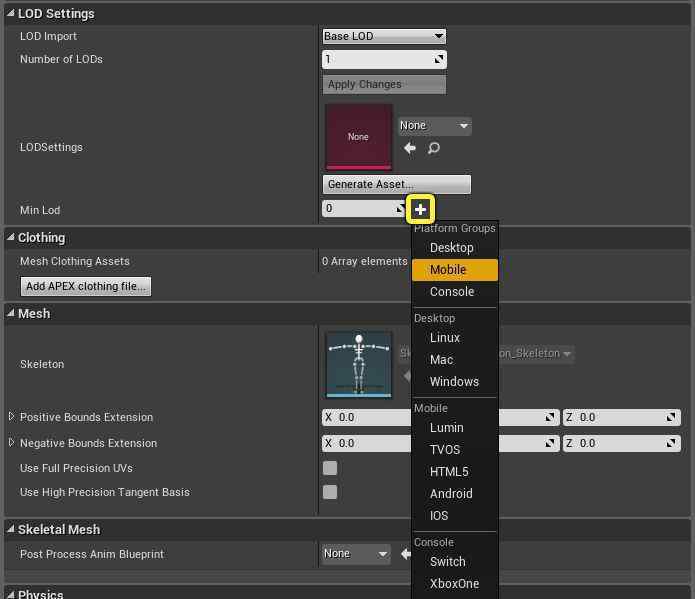Expand the Positive Bounds Extension row

(12, 417)
